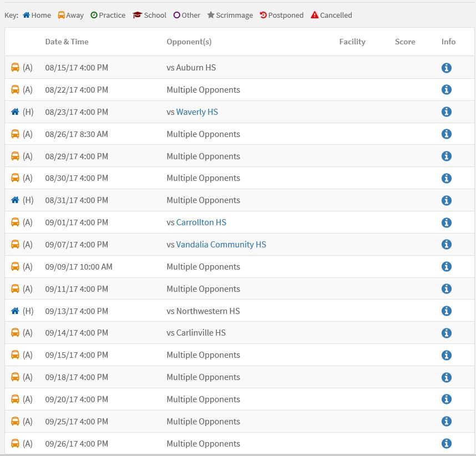This screenshot has width=476, height=456.
Task: Click the '08/15/17 4:00 PM' date cell
Action: [x=77, y=67]
